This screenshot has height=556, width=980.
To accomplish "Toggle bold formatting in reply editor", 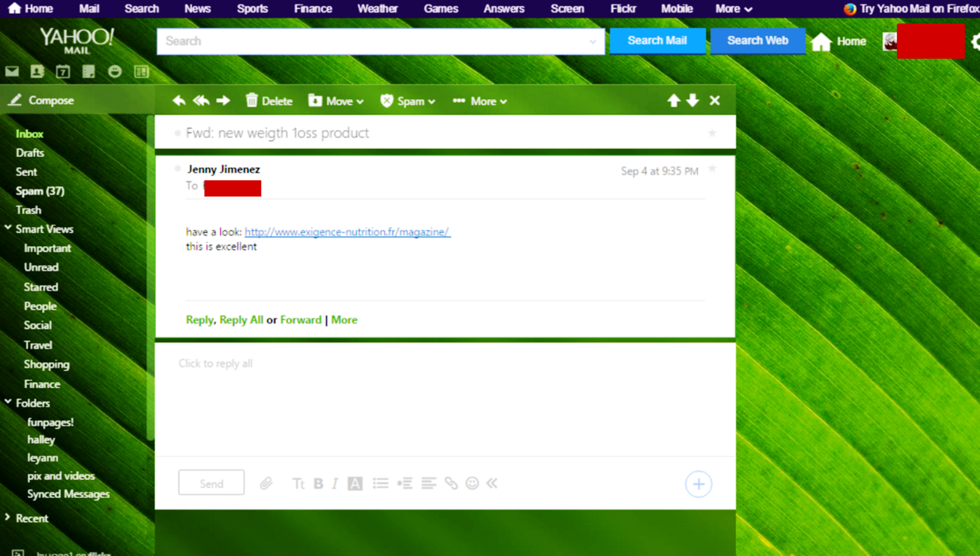I will click(x=319, y=483).
